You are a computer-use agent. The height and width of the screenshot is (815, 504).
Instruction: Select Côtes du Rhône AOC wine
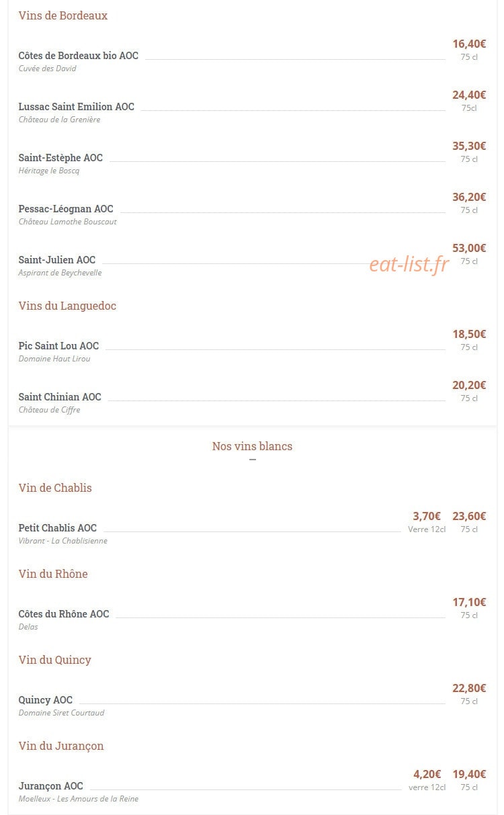(x=64, y=614)
